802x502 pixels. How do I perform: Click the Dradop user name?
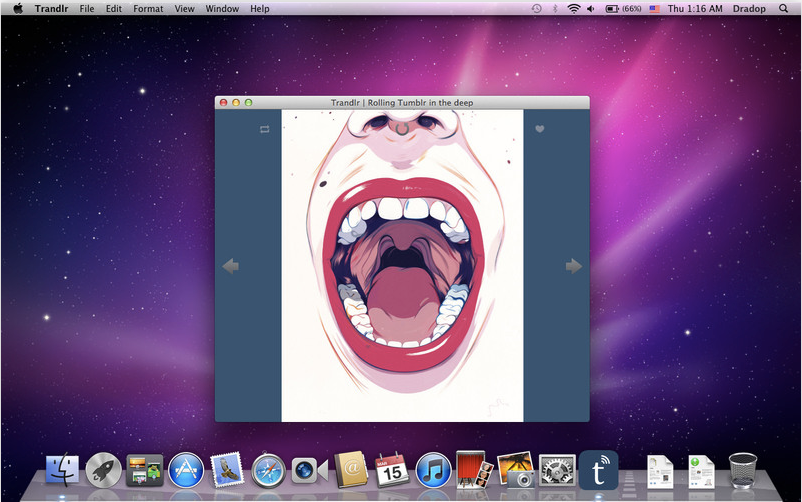click(749, 9)
